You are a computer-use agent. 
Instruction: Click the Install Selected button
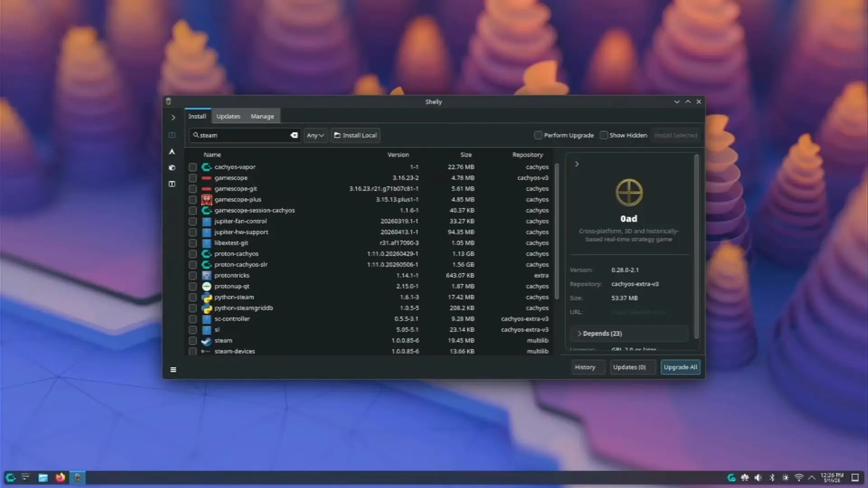pyautogui.click(x=675, y=135)
